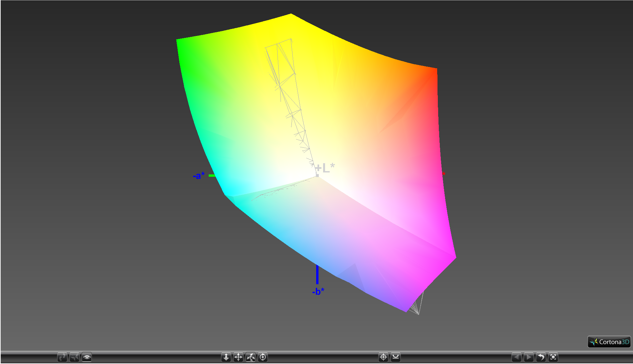Restore the view with the undo arrow

tap(541, 357)
